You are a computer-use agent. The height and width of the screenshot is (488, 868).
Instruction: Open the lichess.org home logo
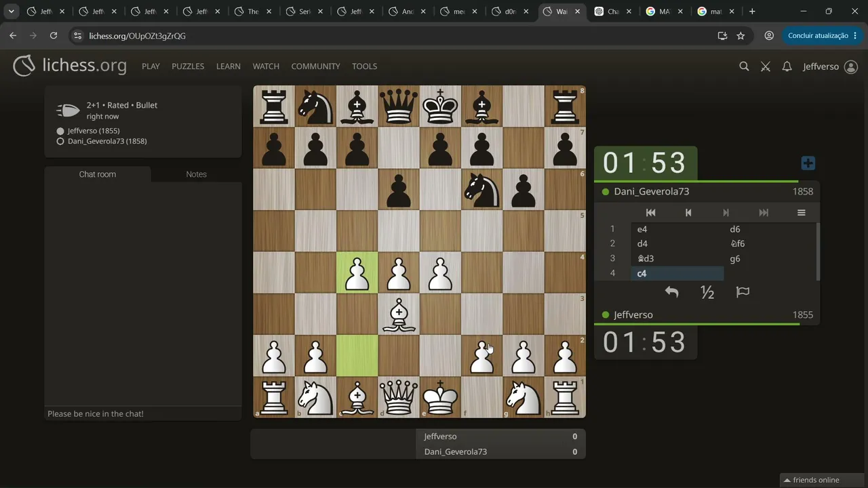tap(70, 66)
